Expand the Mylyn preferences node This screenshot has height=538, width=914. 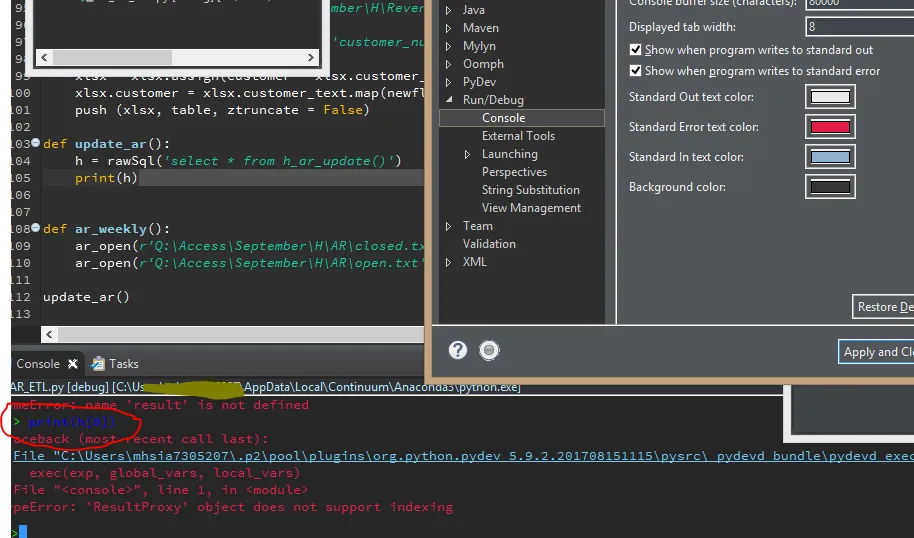coord(448,46)
